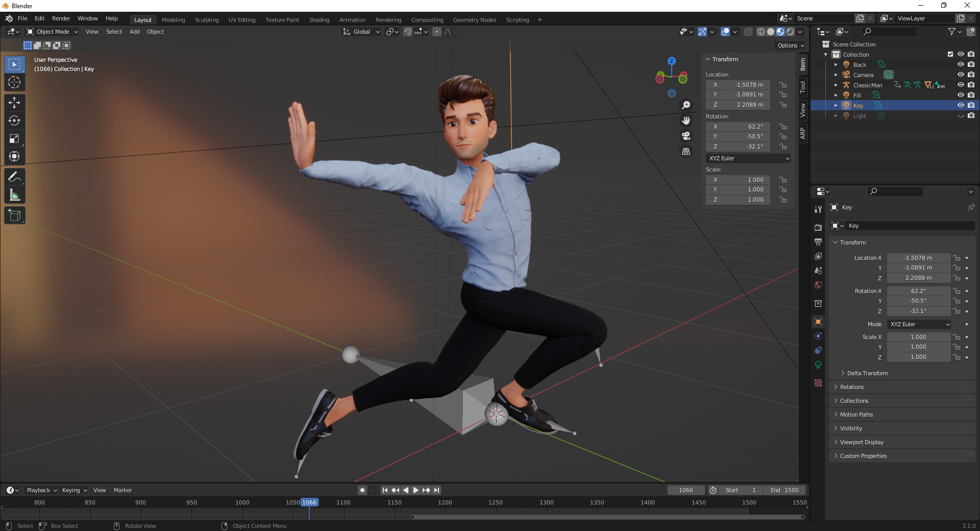
Task: Open the XYZ Euler rotation mode dropdown
Action: (x=748, y=158)
